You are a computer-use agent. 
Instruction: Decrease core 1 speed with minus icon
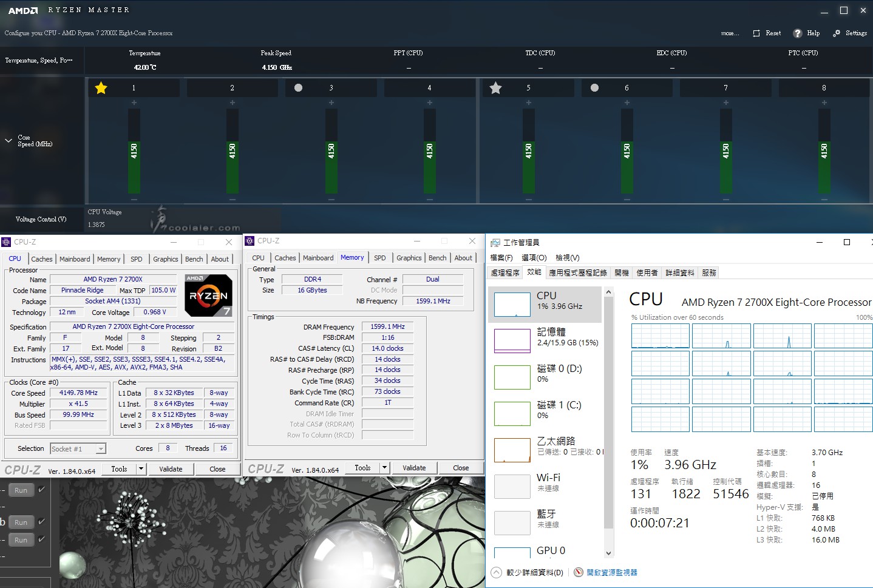(134, 200)
